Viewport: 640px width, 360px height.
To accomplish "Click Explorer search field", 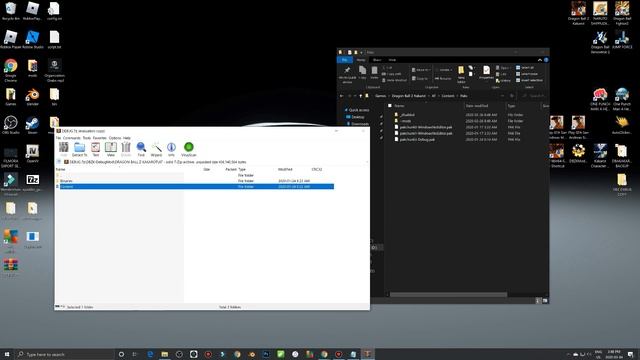I will coord(534,96).
